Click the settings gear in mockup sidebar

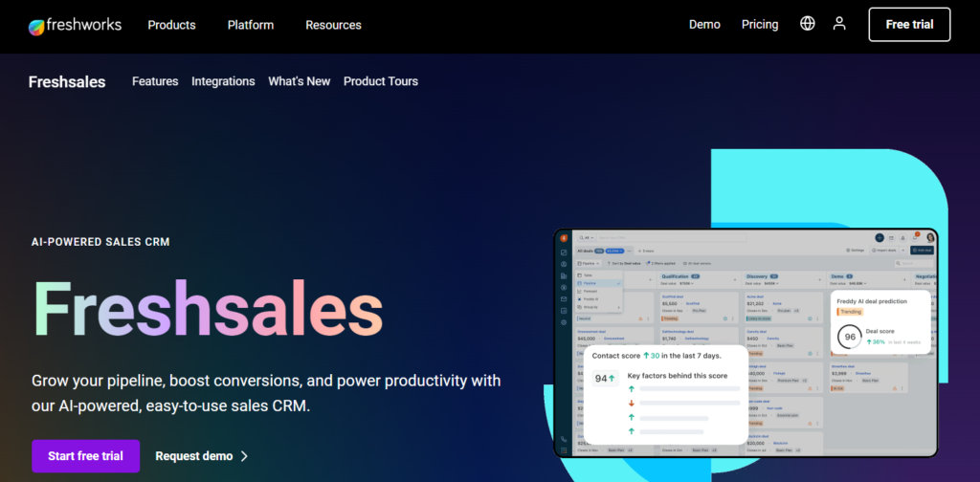[564, 322]
